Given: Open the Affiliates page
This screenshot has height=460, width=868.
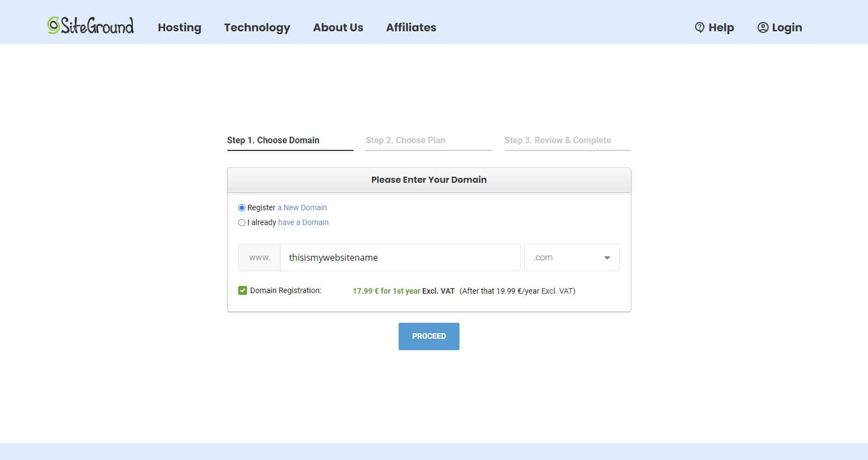Looking at the screenshot, I should [x=411, y=27].
